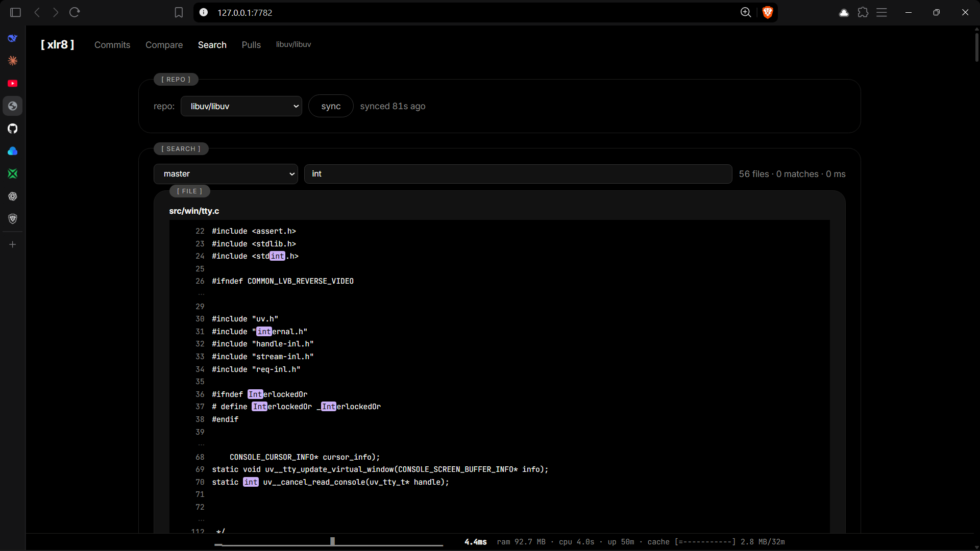Click the [ xlr8 ] logo
The width and height of the screenshot is (980, 551).
coord(58,44)
